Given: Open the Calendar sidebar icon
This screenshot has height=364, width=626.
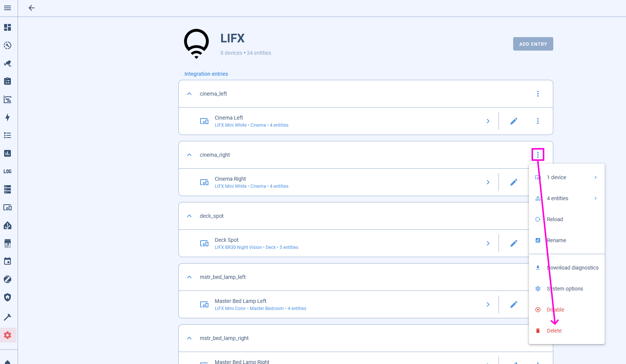Looking at the screenshot, I should pyautogui.click(x=7, y=261).
